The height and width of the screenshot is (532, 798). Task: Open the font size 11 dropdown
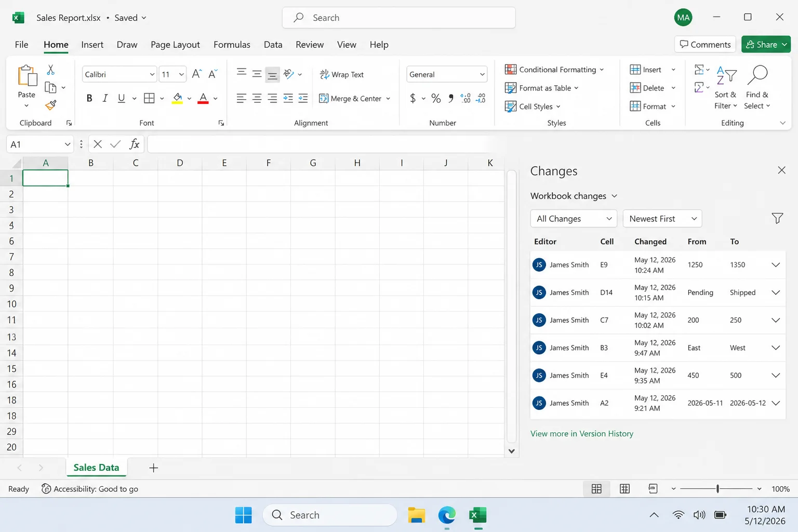coord(181,74)
